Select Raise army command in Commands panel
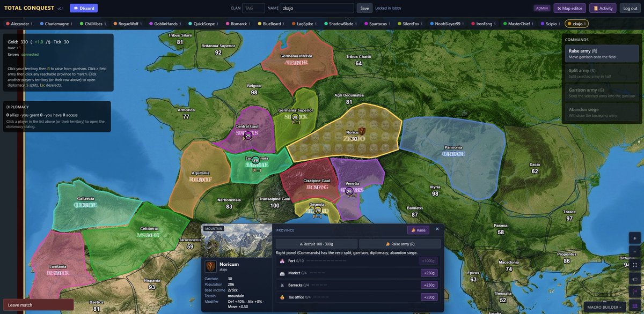Screen dimensions: 644x314 click(601, 54)
